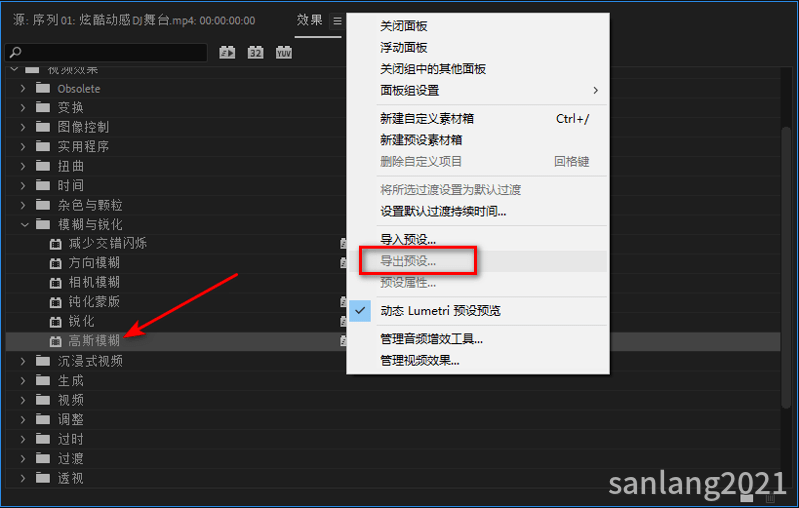Click the 杂色与颗粒 folder icon
Image resolution: width=799 pixels, height=508 pixels.
click(43, 205)
